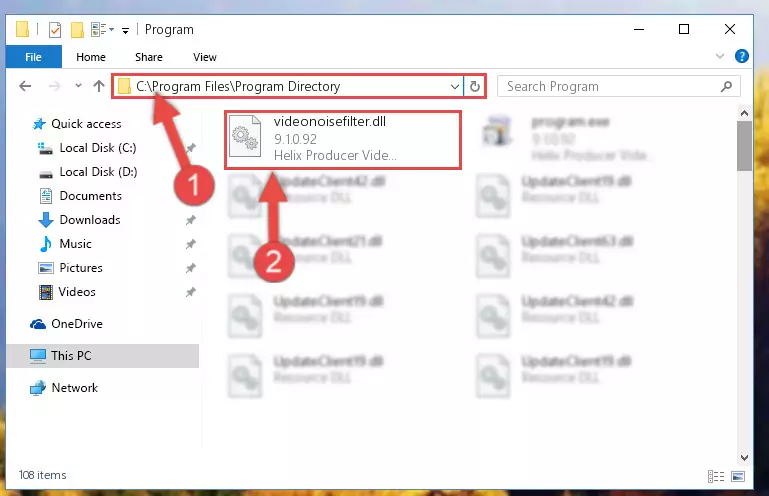Click the vertical scrollbar thumb
The height and width of the screenshot is (496, 769).
[x=744, y=146]
